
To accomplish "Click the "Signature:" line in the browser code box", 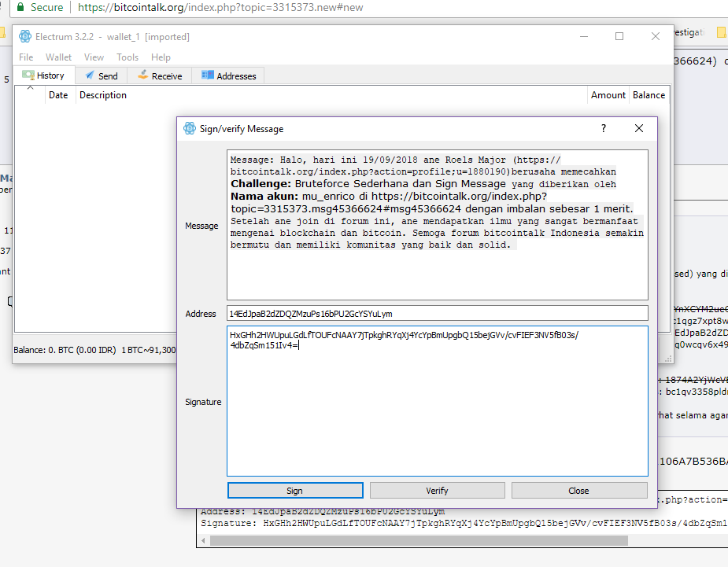I will [464, 524].
